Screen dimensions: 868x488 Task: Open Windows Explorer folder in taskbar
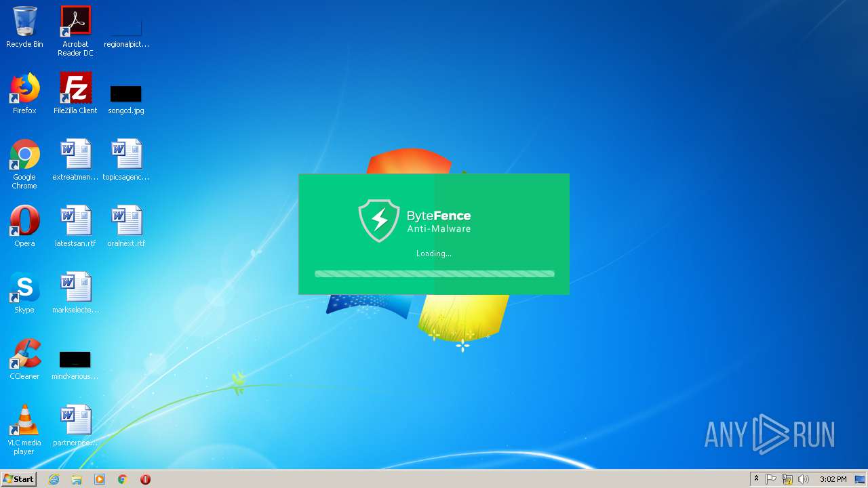coord(77,479)
